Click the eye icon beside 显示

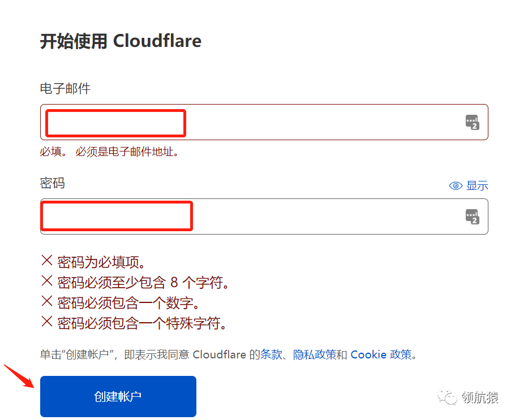pos(456,185)
